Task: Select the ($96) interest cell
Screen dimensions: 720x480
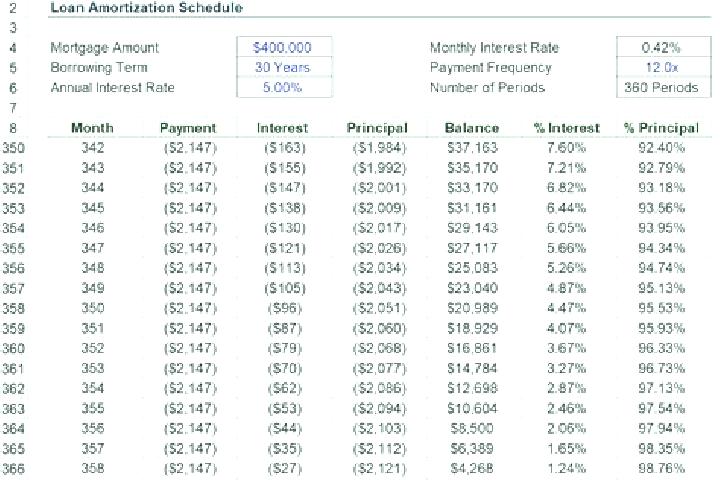Action: [x=285, y=308]
